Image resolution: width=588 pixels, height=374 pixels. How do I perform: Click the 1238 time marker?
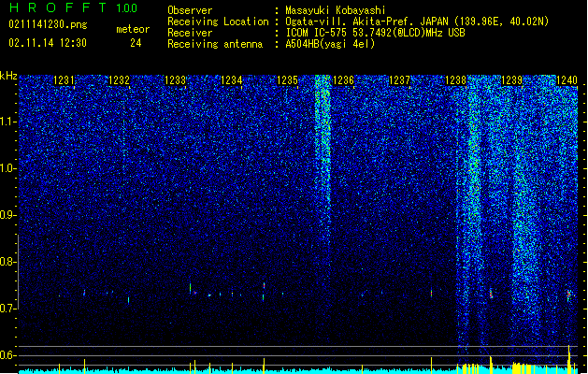455,80
